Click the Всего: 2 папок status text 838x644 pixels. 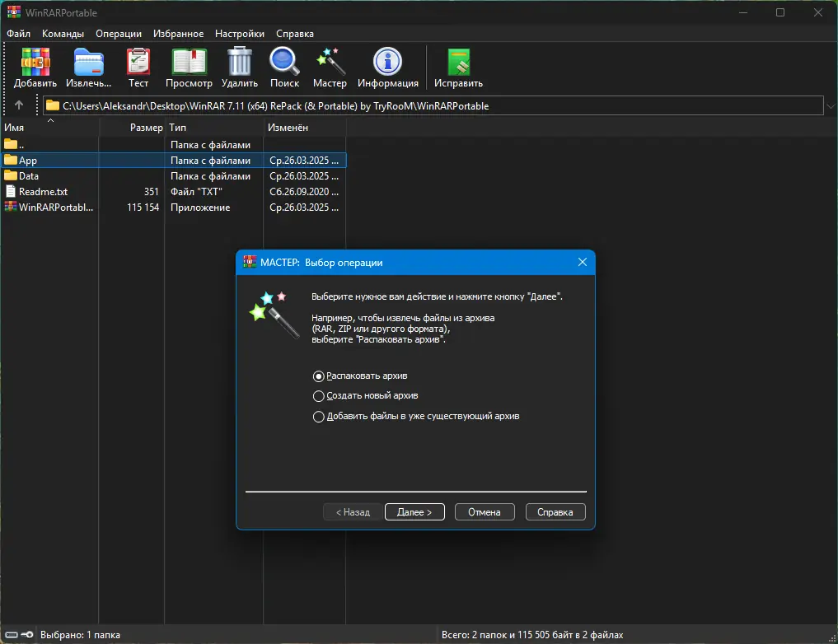[x=532, y=635]
